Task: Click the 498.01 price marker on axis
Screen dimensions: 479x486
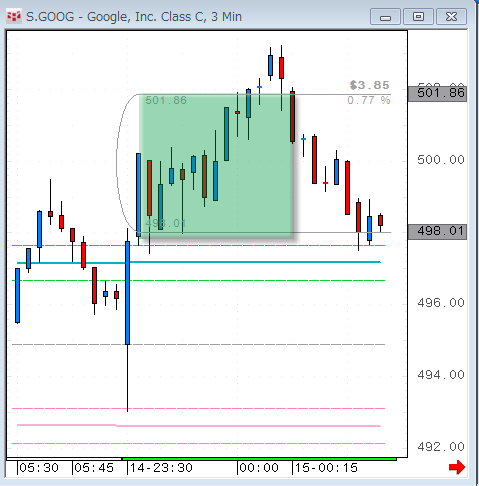Action: coord(437,231)
